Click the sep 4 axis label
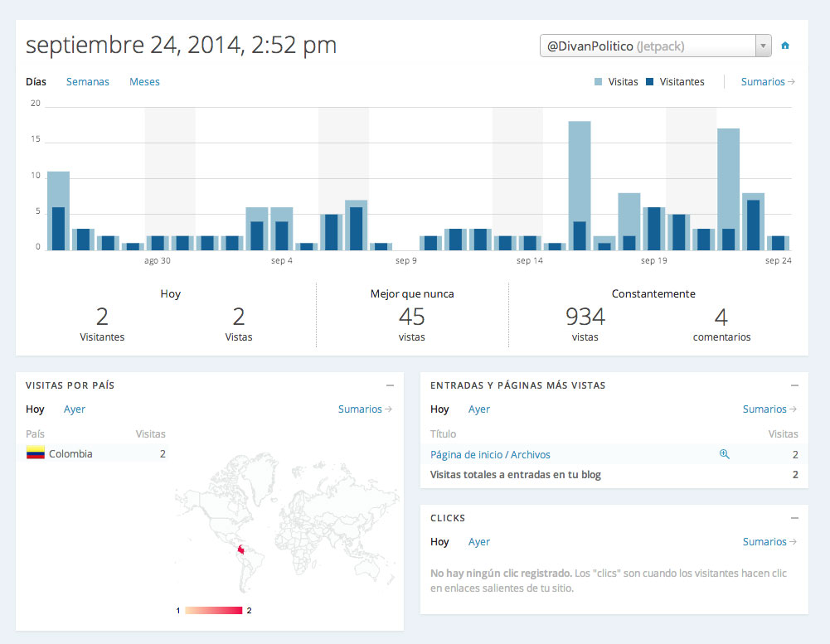The width and height of the screenshot is (830, 644). coord(282,260)
